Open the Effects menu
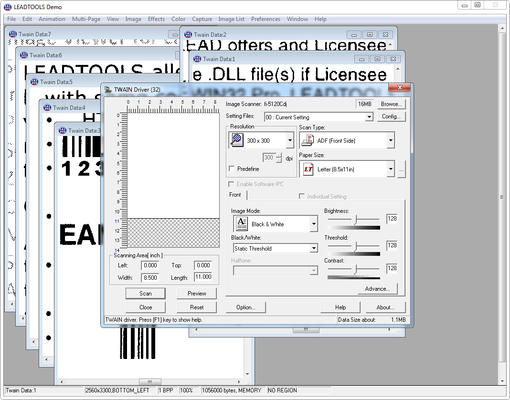The image size is (510, 400). (x=156, y=19)
